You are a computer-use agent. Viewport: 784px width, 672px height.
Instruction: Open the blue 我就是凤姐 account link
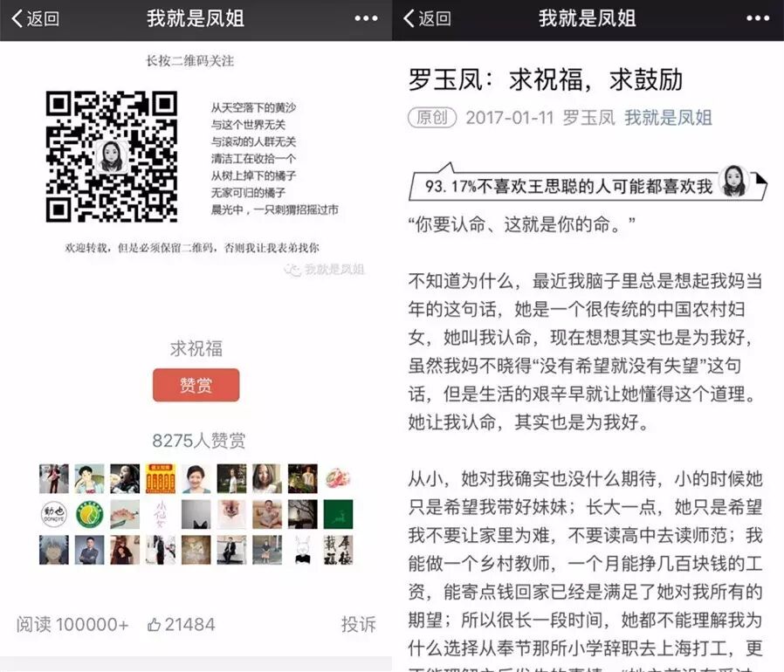click(x=668, y=118)
